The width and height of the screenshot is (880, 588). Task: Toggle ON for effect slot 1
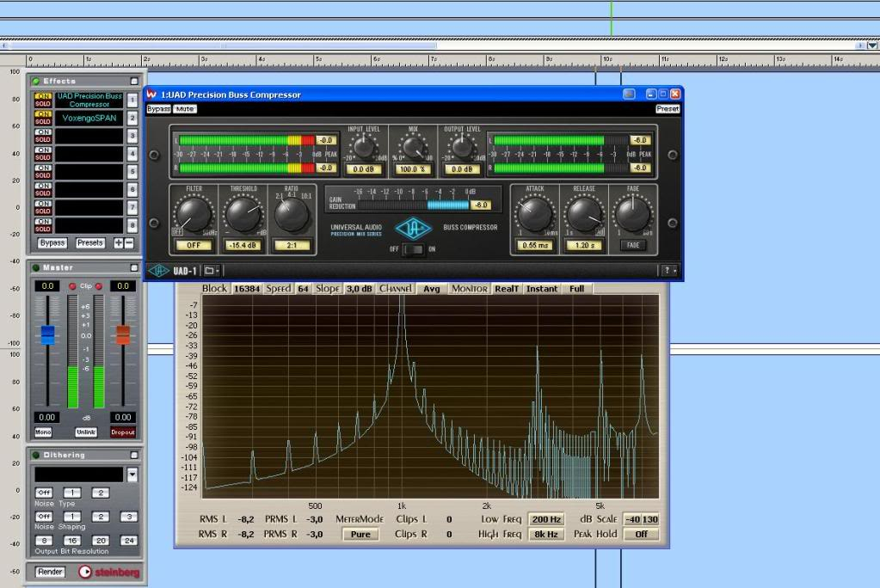[x=43, y=95]
